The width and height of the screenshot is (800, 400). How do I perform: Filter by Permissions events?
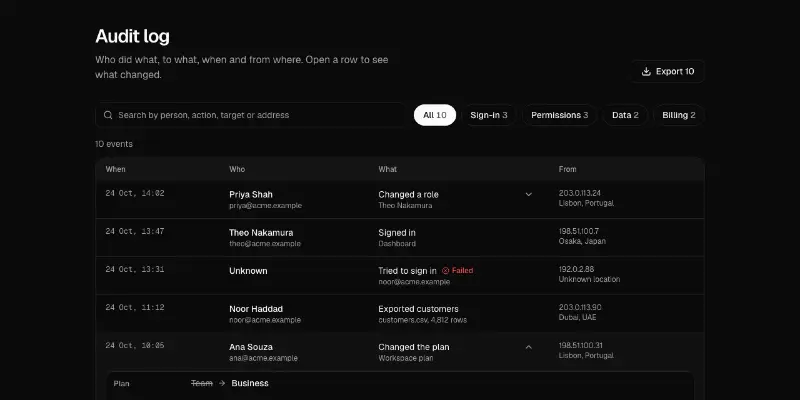[x=559, y=115]
